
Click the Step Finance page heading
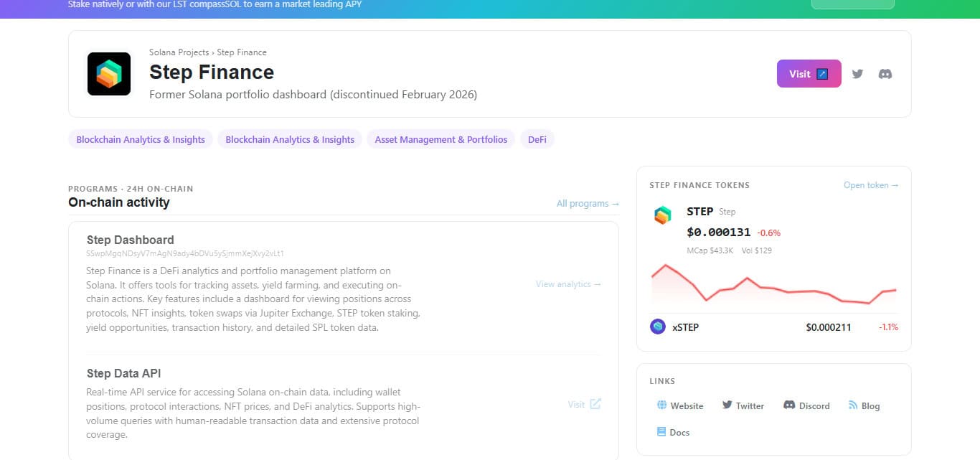pos(212,72)
